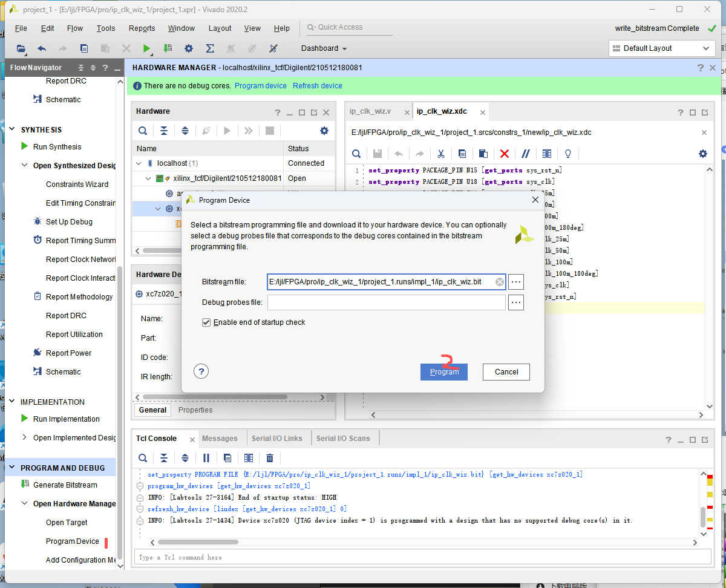726x588 pixels.
Task: Click the main toolbar Copy icon
Action: (x=84, y=48)
